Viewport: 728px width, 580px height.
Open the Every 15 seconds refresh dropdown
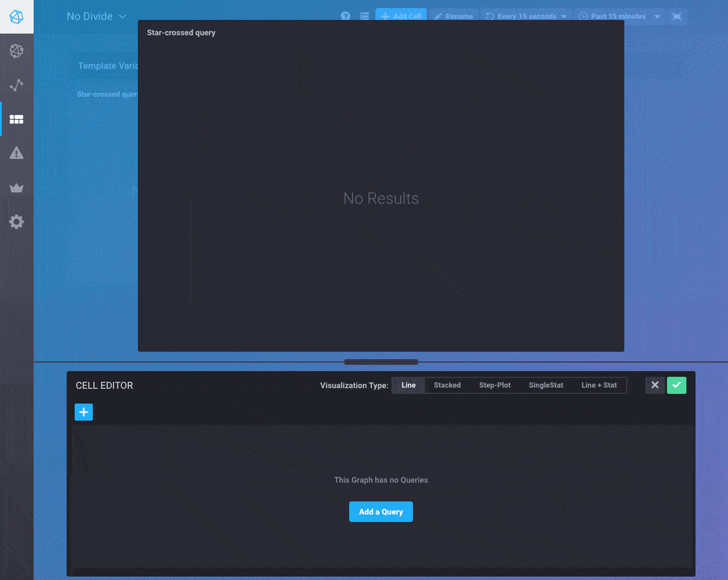coord(526,17)
